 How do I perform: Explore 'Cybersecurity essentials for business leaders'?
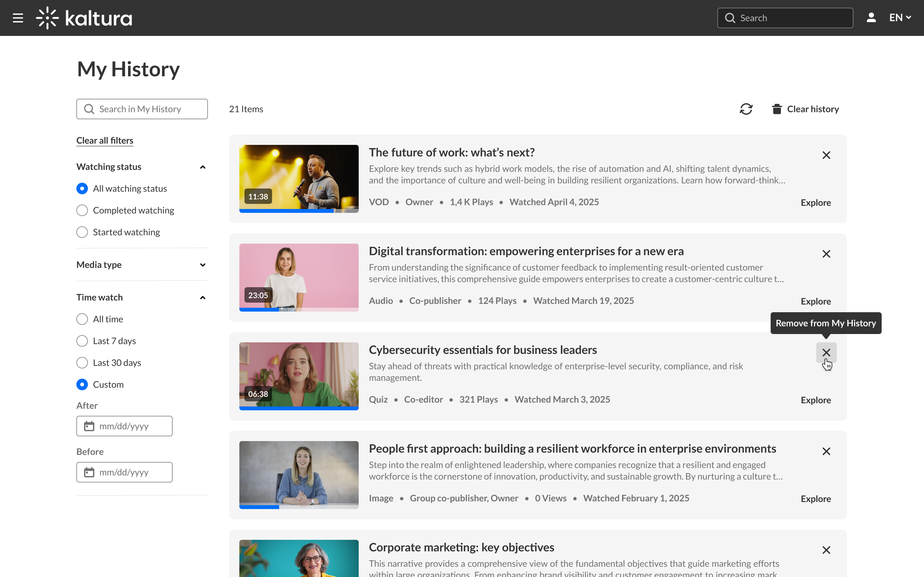(816, 400)
